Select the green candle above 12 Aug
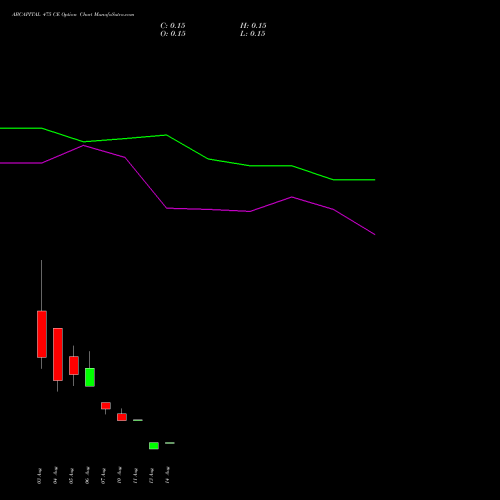Viewport: 500px width, 500px height. pyautogui.click(x=154, y=446)
